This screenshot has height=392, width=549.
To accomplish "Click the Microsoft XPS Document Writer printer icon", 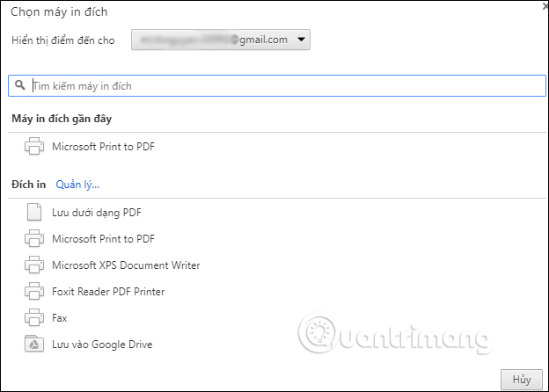I will (x=34, y=265).
